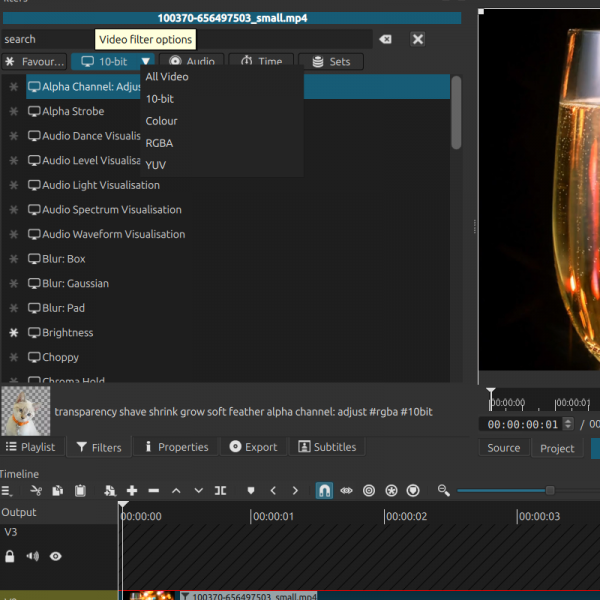Viewport: 600px width, 600px height.
Task: Clear the filter search field
Action: pos(383,39)
